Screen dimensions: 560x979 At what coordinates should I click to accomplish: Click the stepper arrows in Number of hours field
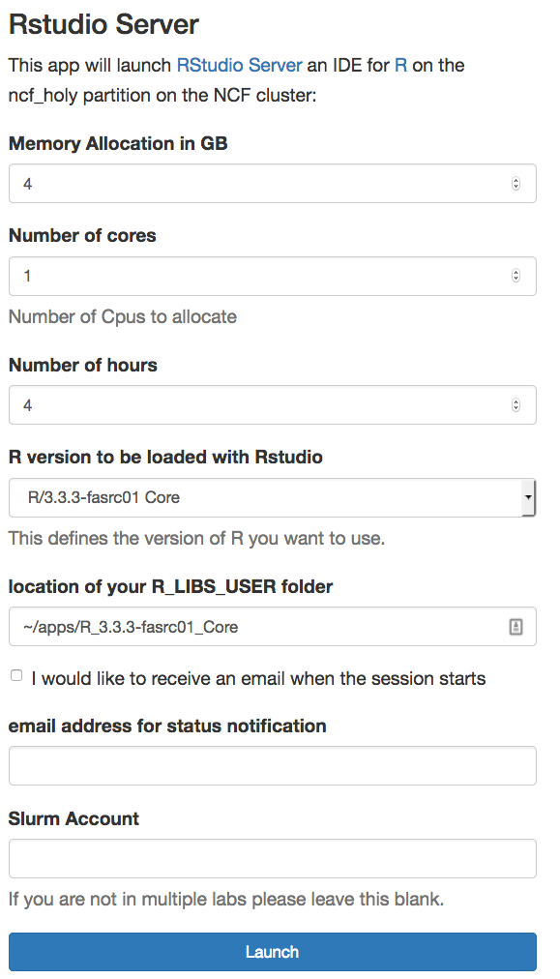(516, 405)
